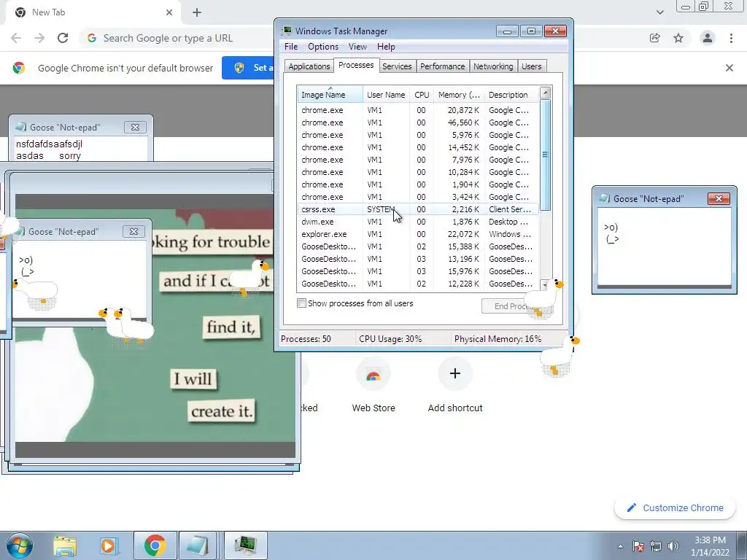Open Windows Media Player from taskbar

108,545
